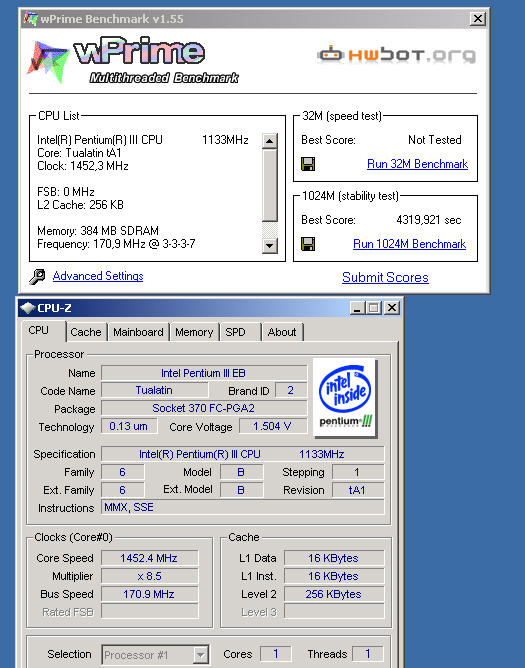Click the Core: Tualatin tA1 line
Viewport: 525px width, 668px height.
(79, 153)
